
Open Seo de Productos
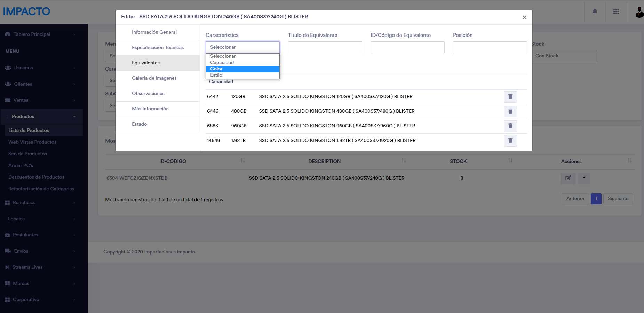[27, 154]
